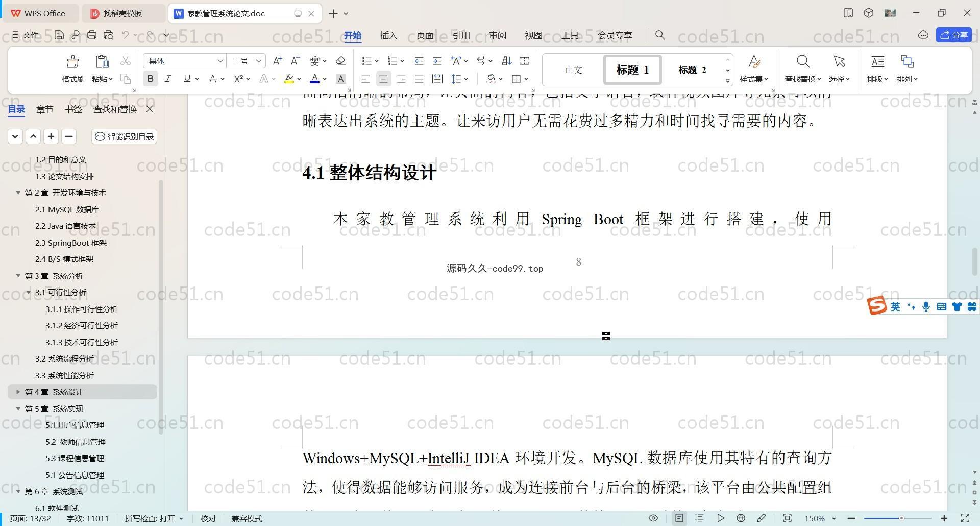
Task: Click the Arrange (排列) icon
Action: pyautogui.click(x=907, y=62)
